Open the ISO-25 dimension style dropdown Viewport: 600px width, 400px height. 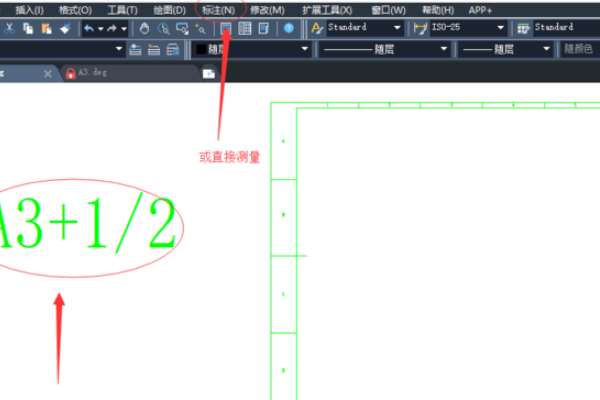click(468, 28)
